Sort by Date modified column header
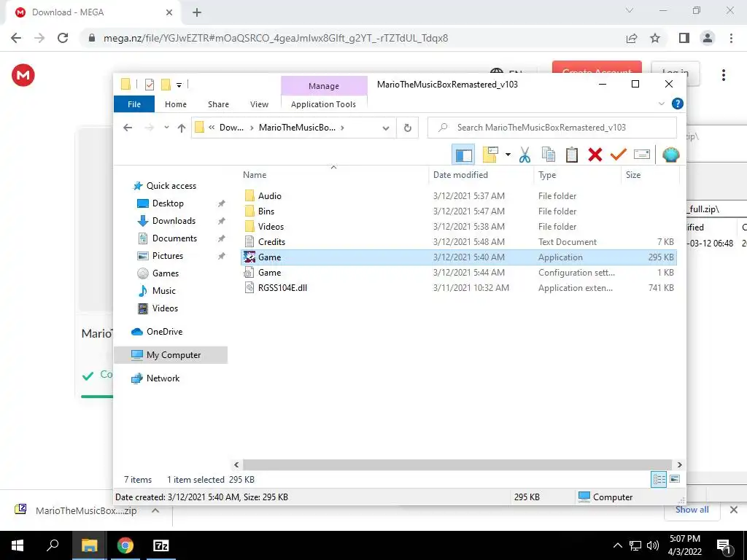This screenshot has width=747, height=560. [x=481, y=175]
